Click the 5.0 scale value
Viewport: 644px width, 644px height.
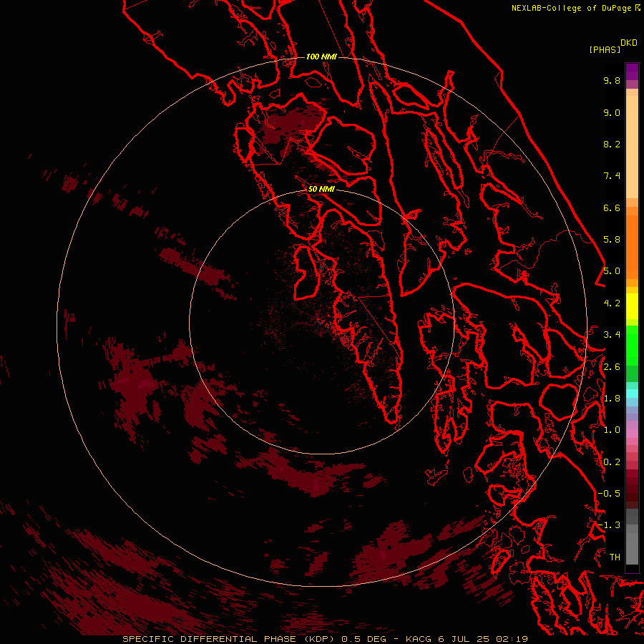[x=612, y=271]
